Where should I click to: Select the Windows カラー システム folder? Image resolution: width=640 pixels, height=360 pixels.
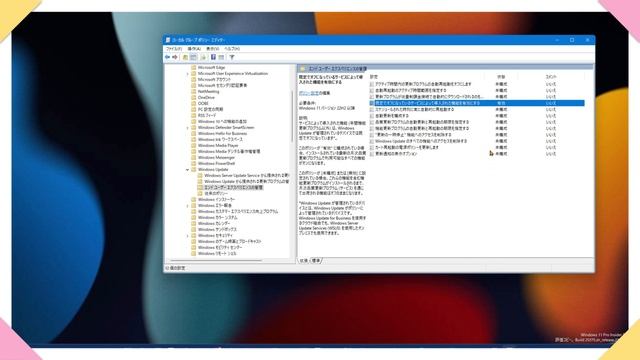tap(217, 218)
